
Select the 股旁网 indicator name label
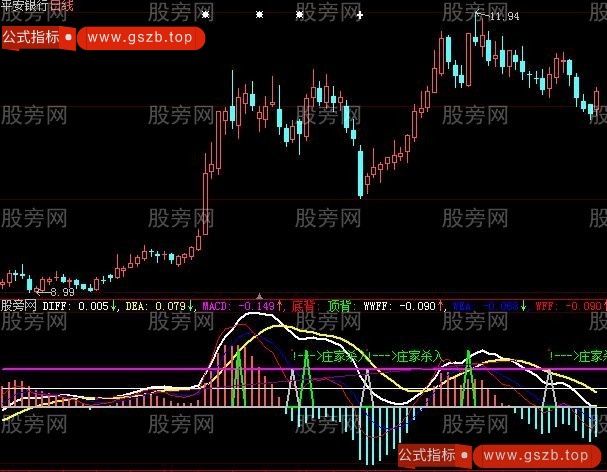coord(19,305)
